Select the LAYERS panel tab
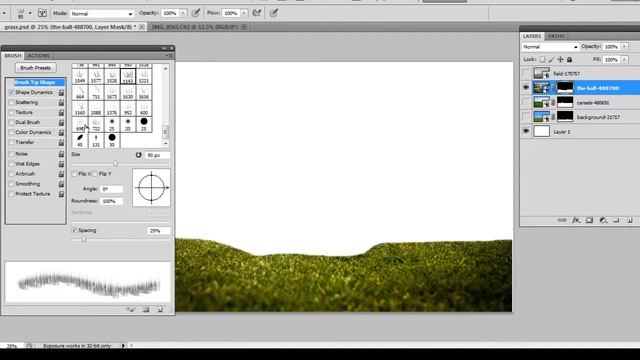 [532, 36]
